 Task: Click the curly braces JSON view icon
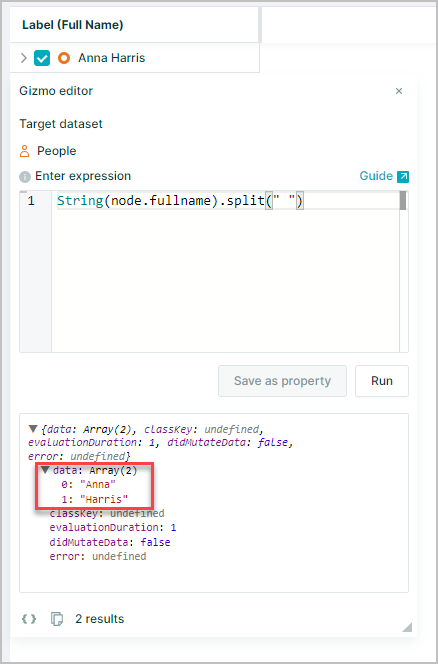click(x=29, y=619)
